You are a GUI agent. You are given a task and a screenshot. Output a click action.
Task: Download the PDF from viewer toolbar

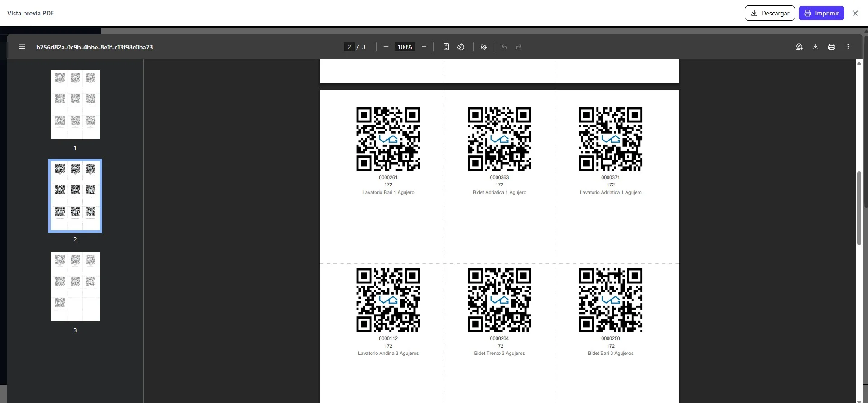click(x=815, y=47)
